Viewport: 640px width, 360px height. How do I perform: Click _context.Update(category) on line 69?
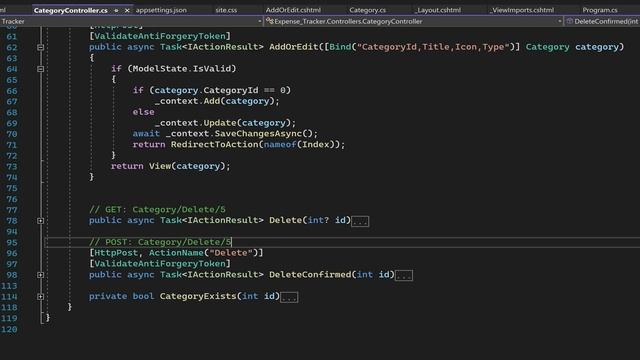tap(222, 123)
